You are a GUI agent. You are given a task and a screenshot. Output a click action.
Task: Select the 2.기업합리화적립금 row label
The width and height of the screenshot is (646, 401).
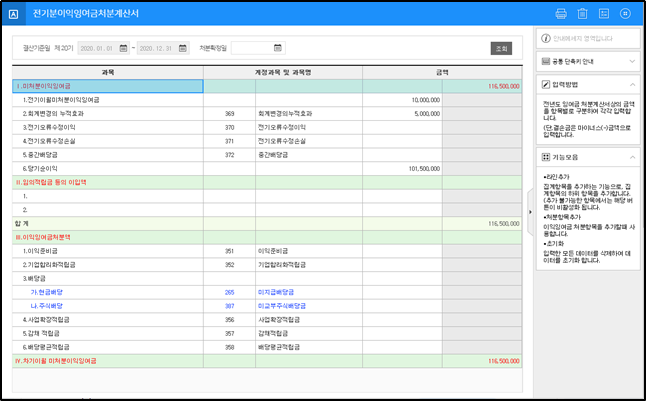(x=49, y=265)
